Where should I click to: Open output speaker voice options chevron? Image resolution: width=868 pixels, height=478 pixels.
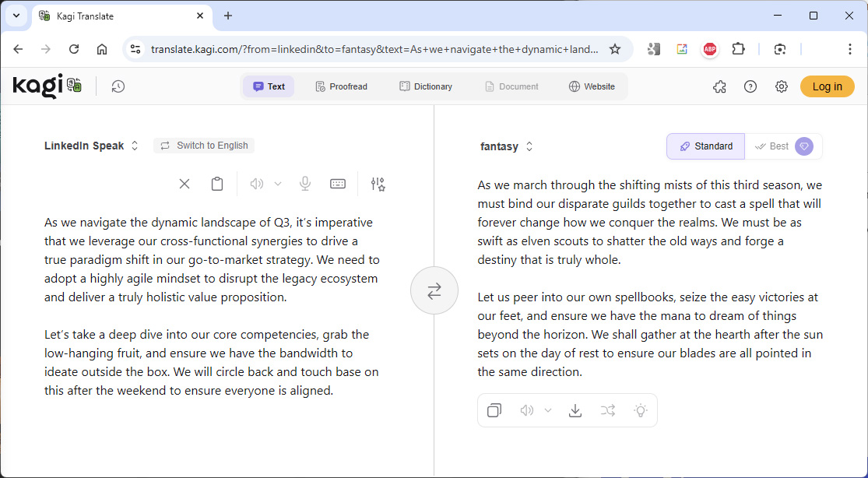(548, 410)
